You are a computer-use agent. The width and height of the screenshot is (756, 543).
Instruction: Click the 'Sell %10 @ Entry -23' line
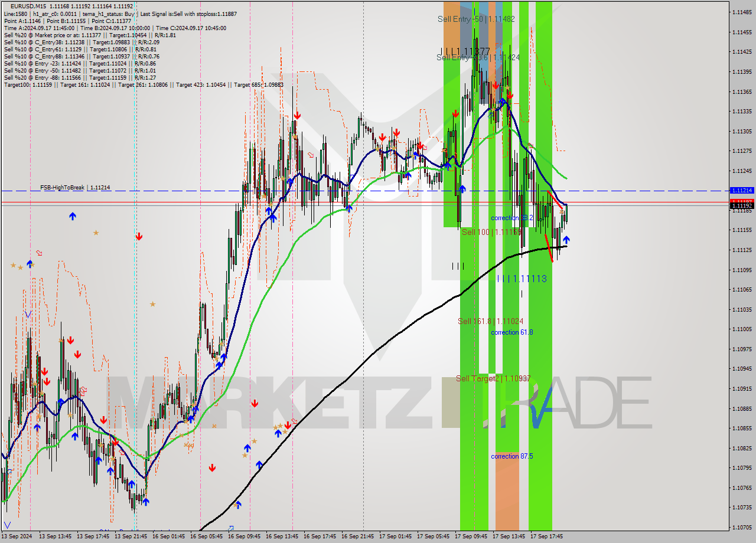80,63
